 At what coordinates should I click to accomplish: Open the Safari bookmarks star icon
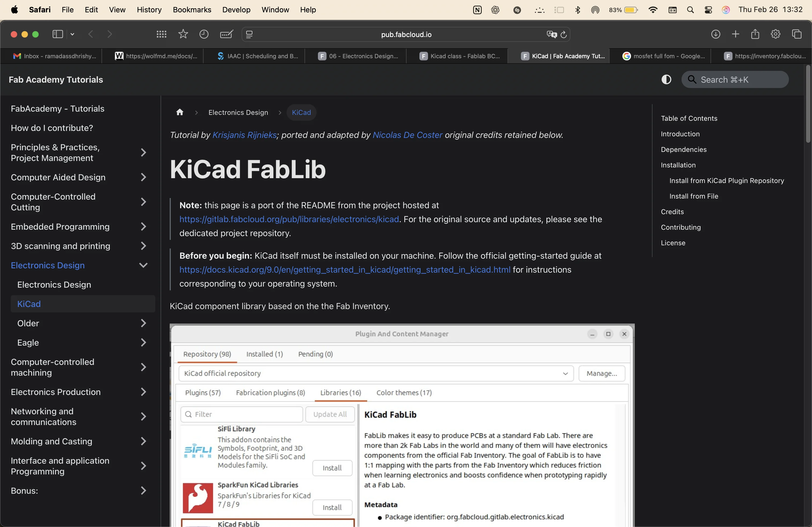tap(183, 34)
